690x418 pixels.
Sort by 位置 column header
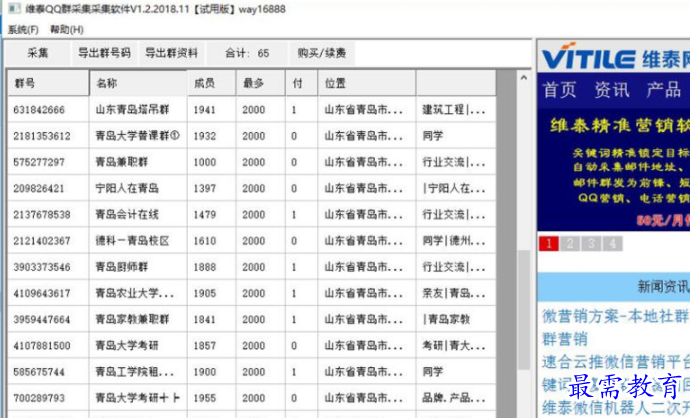click(x=367, y=83)
